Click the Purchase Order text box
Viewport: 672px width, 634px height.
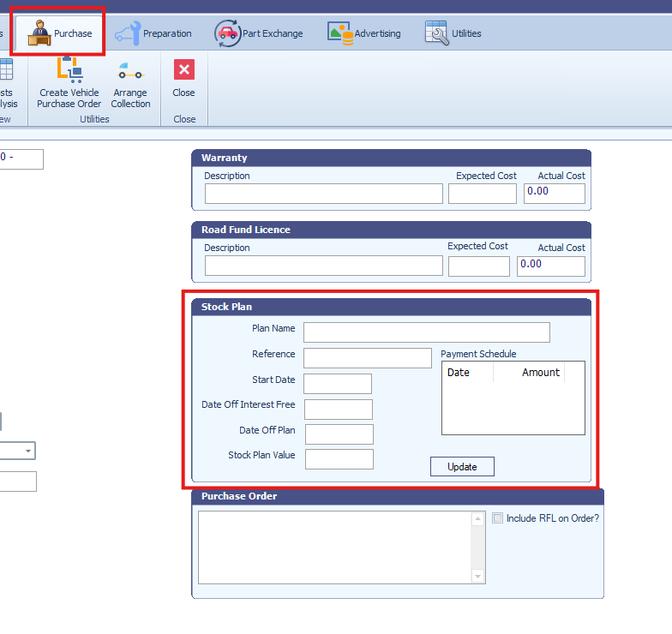point(334,547)
